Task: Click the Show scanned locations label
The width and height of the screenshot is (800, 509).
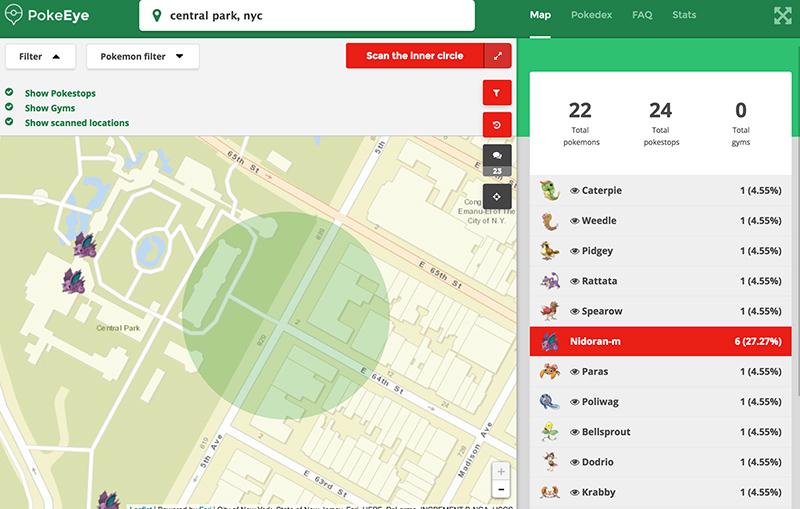Action: click(77, 123)
